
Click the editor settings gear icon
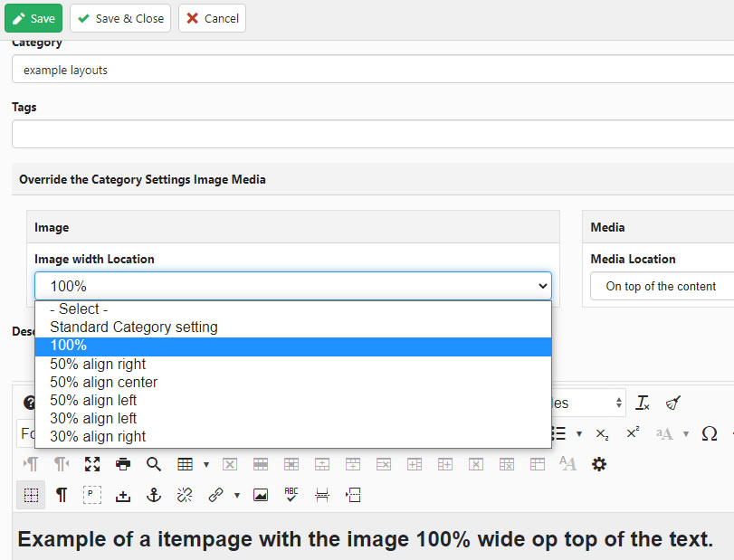click(598, 464)
